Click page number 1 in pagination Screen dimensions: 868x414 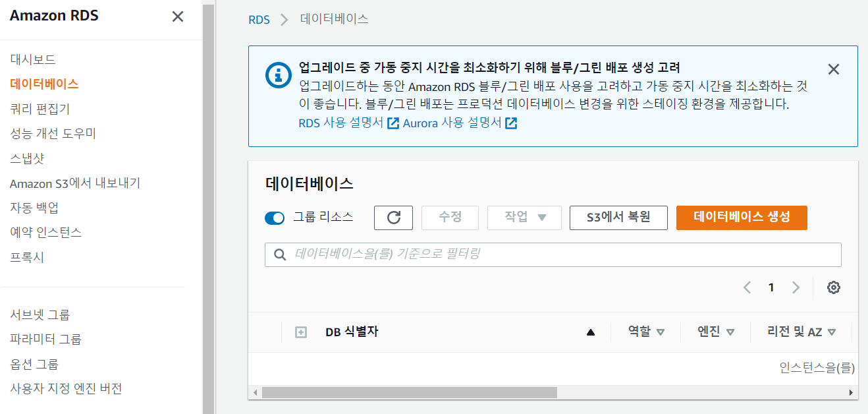pos(771,287)
